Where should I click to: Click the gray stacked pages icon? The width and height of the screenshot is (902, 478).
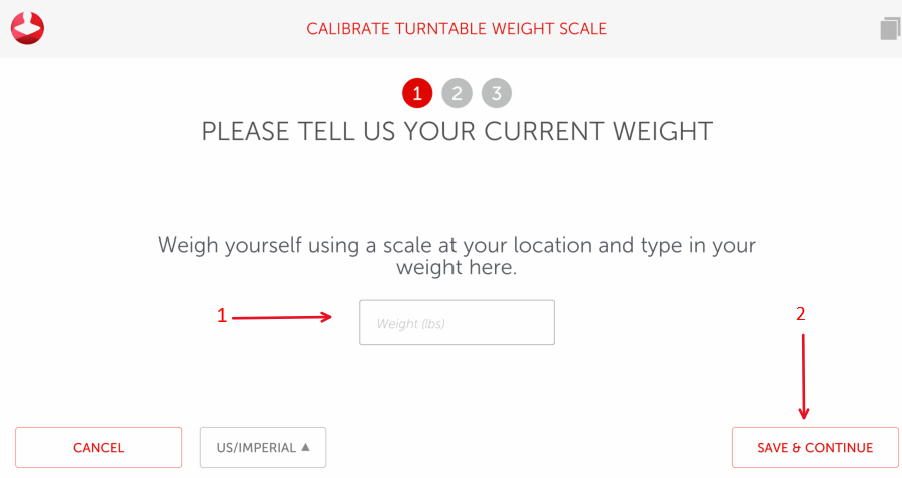(x=889, y=28)
